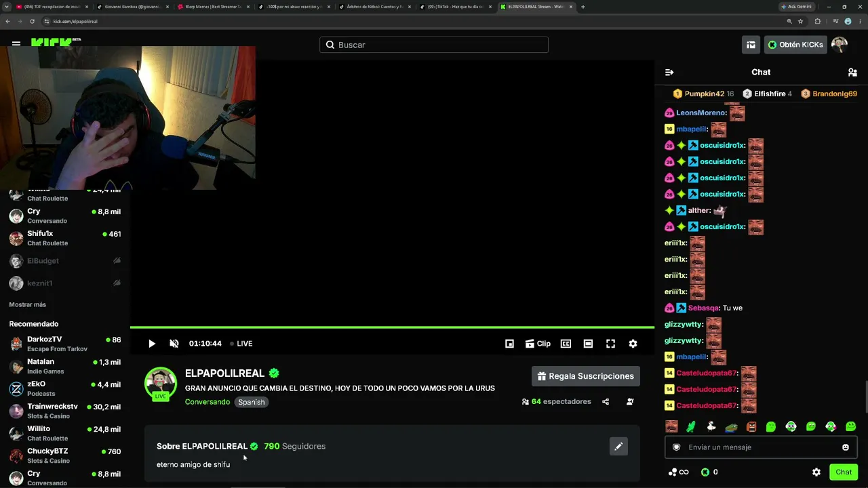Go back in browser history
This screenshot has height=488, width=868.
[7, 22]
